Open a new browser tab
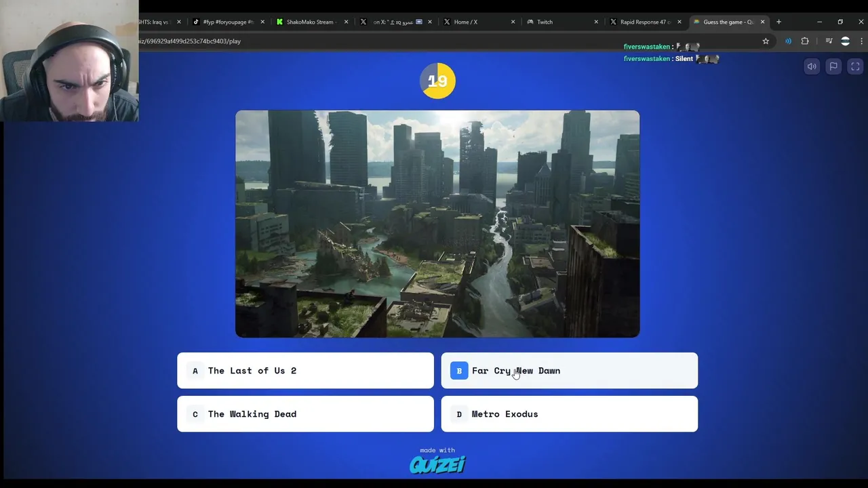This screenshot has width=868, height=488. pyautogui.click(x=778, y=22)
